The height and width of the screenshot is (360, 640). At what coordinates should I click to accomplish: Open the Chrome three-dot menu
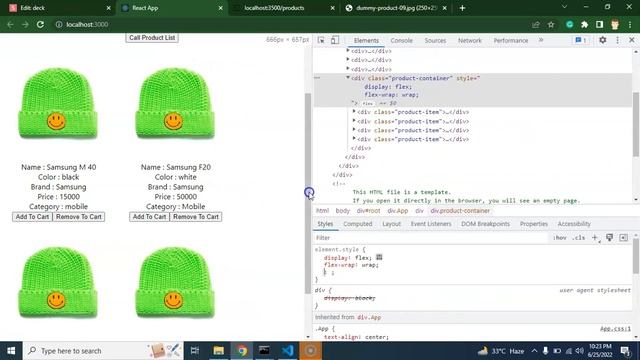(x=630, y=24)
